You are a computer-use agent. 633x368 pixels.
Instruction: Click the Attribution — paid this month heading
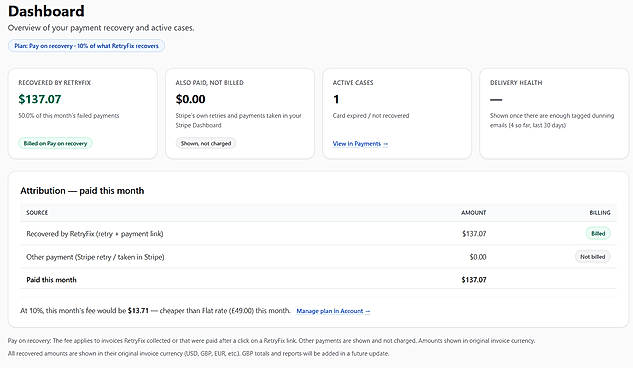[x=82, y=191]
